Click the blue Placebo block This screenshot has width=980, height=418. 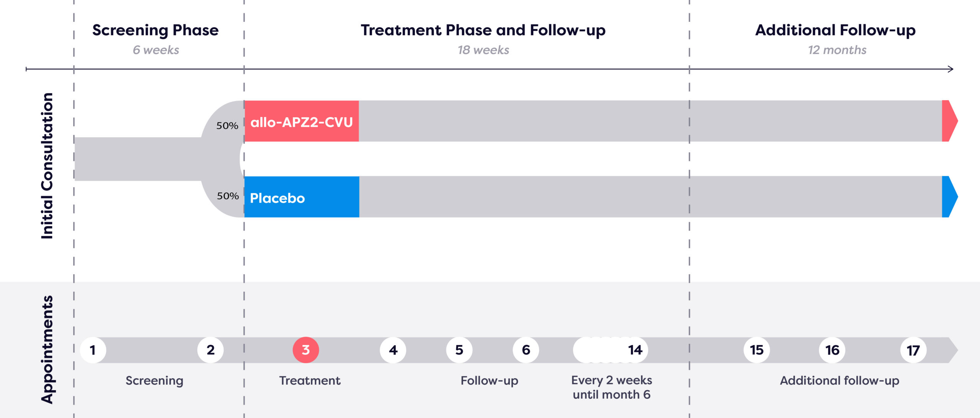point(302,197)
